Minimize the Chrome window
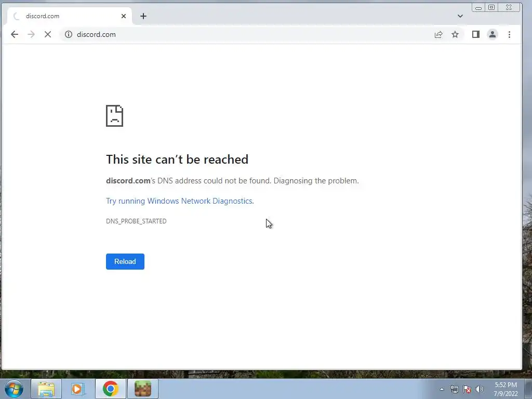Viewport: 532px width, 399px height. [478, 7]
